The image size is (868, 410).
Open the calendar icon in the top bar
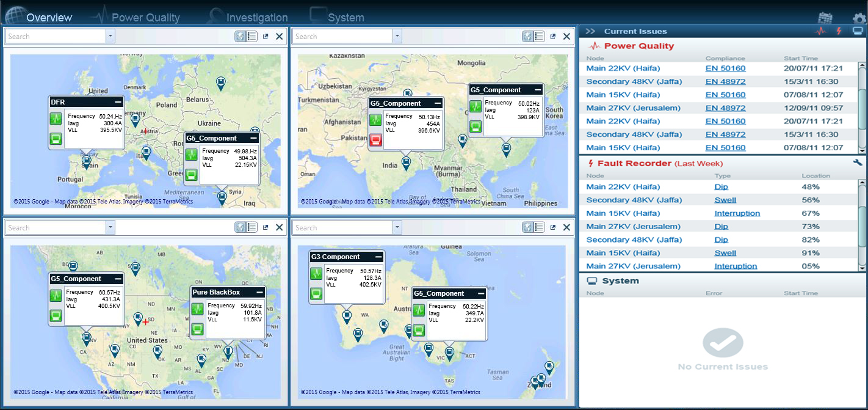(825, 18)
